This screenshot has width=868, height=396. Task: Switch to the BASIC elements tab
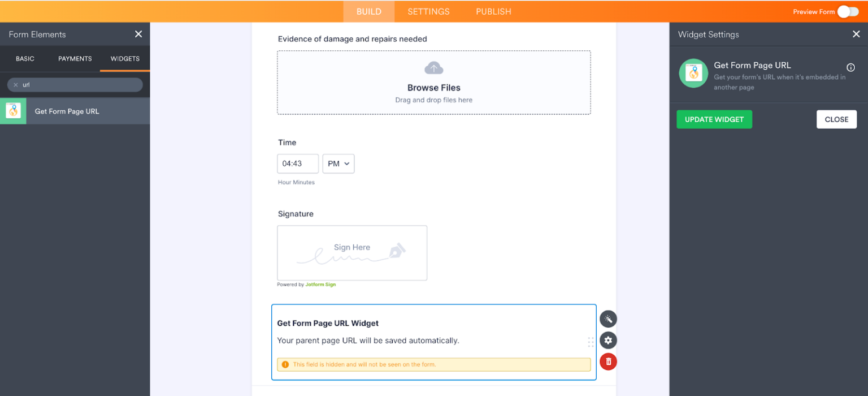pos(25,58)
